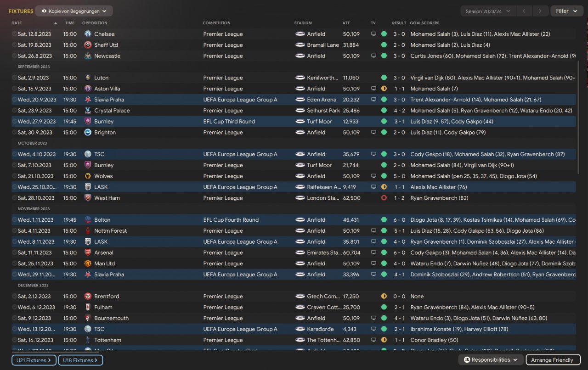Viewport: 588px width, 370px height.
Task: Open the Kopie von Begegnungen view dropdown
Action: click(x=74, y=11)
